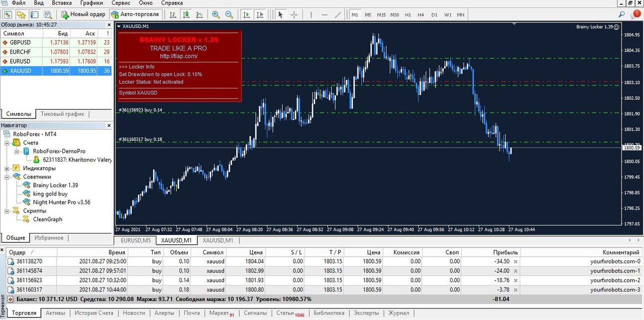Switch to EURUSD,M5 chart tab
The width and height of the screenshot is (644, 320).
tap(136, 240)
